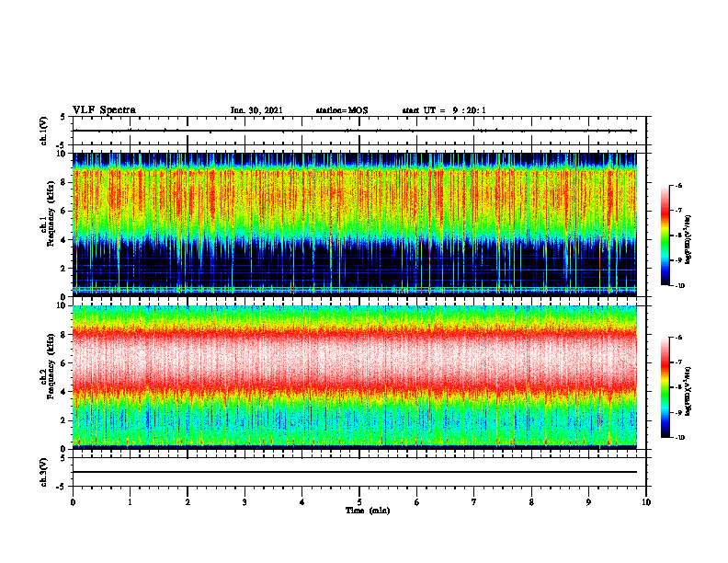Click the "-8" tick on ch.2 color bar

(678, 387)
